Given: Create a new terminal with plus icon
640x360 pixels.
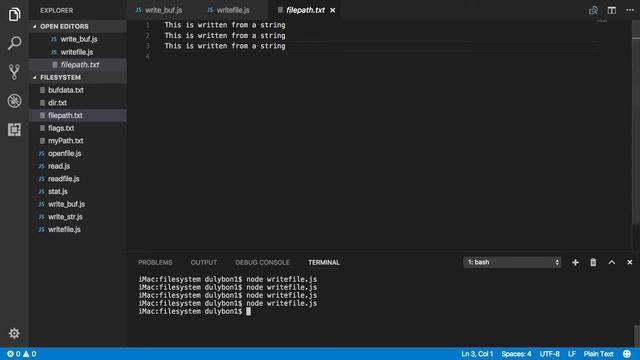Looking at the screenshot, I should [x=575, y=262].
